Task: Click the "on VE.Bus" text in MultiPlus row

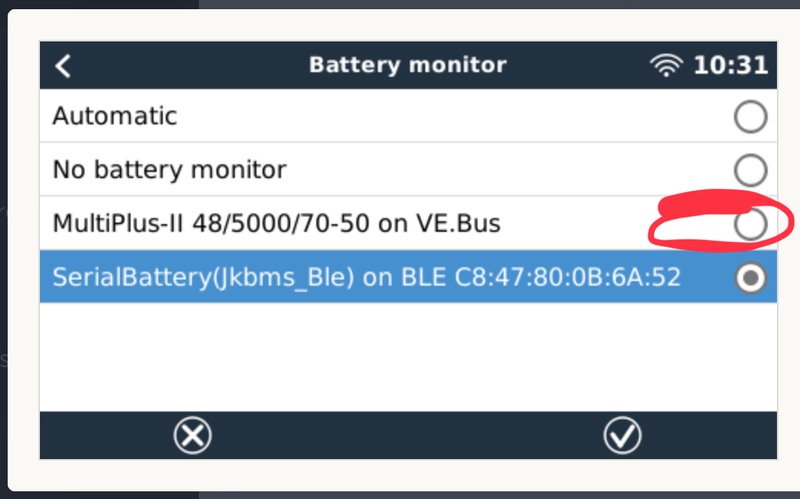Action: click(440, 224)
